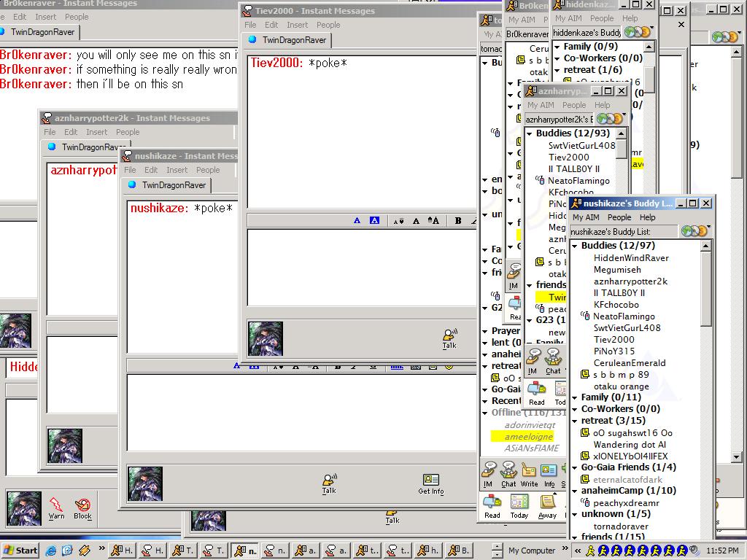Open the My Computer taskbar toolbar
The width and height of the screenshot is (747, 560).
532,551
